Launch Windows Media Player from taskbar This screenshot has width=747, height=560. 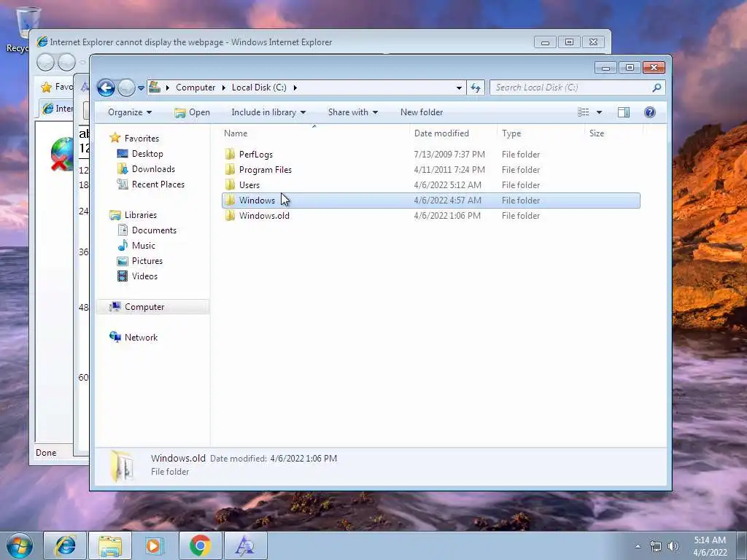[x=154, y=545]
